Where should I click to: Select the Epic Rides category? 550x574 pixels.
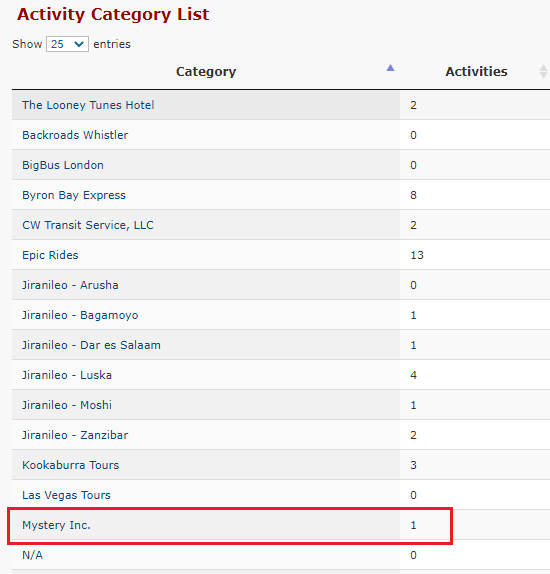(x=50, y=255)
